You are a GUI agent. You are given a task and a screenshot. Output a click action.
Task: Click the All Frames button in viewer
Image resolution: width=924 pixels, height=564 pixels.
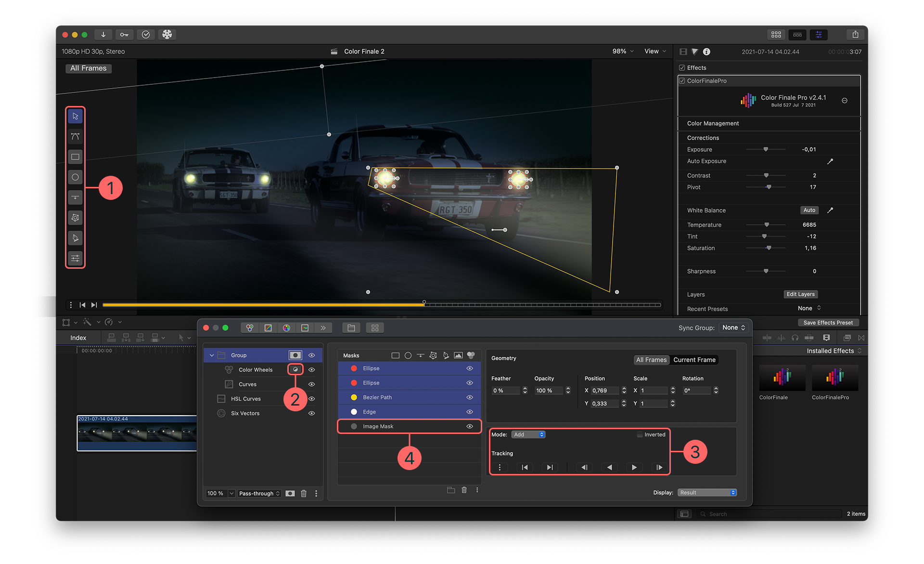point(89,68)
